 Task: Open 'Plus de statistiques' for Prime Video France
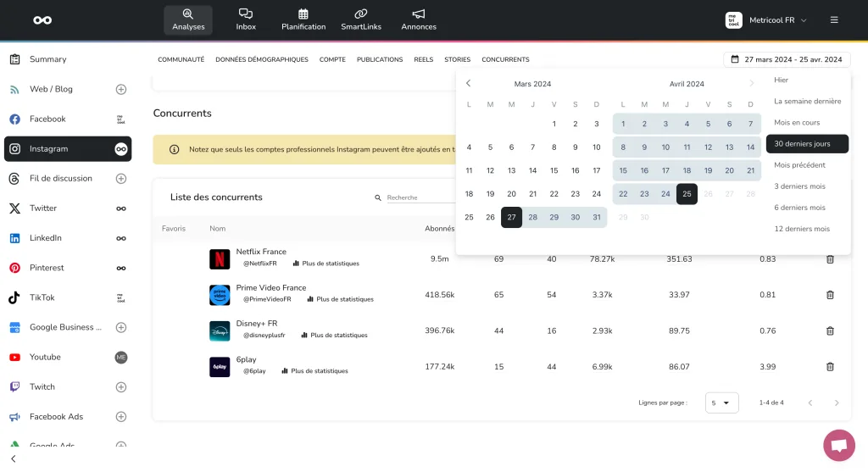[x=339, y=299]
